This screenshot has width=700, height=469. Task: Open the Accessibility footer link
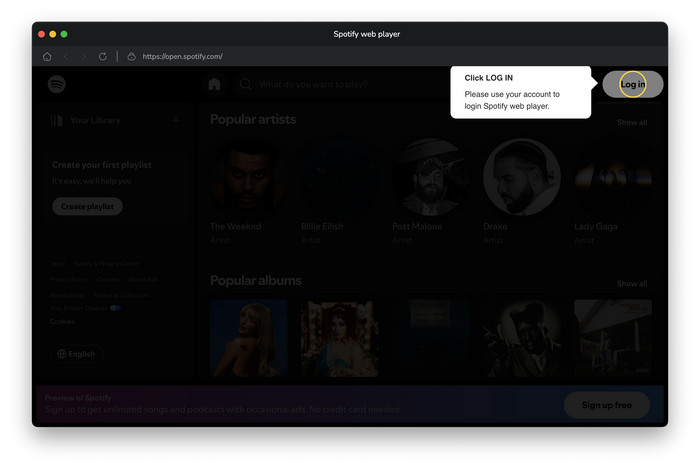tap(67, 295)
